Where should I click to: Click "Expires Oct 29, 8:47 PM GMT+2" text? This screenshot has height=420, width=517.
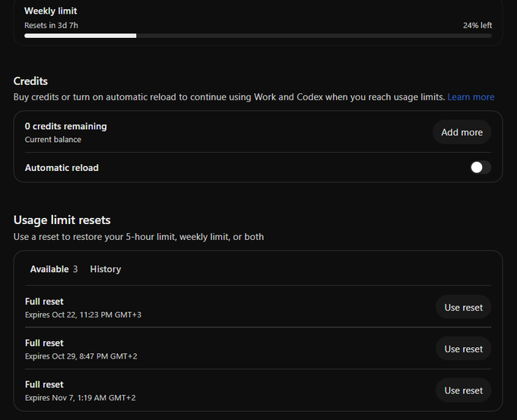tap(81, 356)
